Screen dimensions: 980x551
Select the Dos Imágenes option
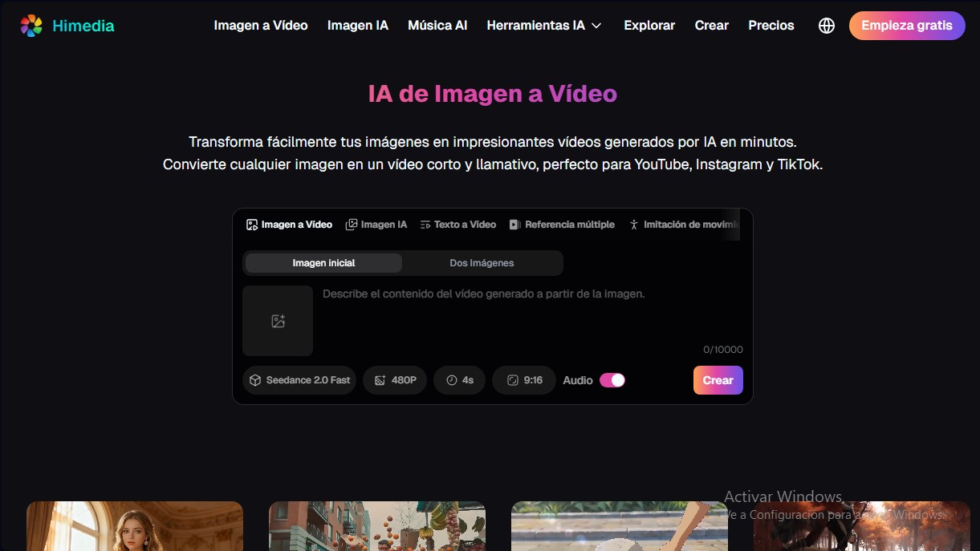(x=482, y=263)
